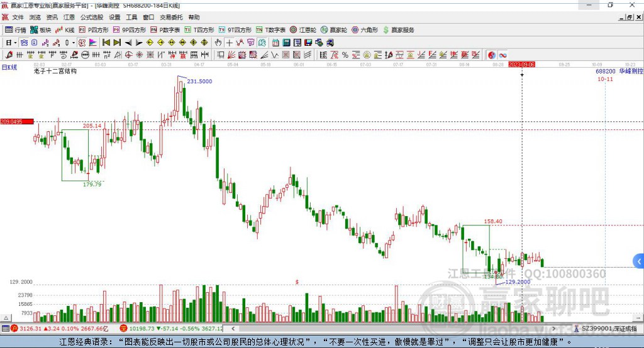Select the red pencil drawing tool

9,55
